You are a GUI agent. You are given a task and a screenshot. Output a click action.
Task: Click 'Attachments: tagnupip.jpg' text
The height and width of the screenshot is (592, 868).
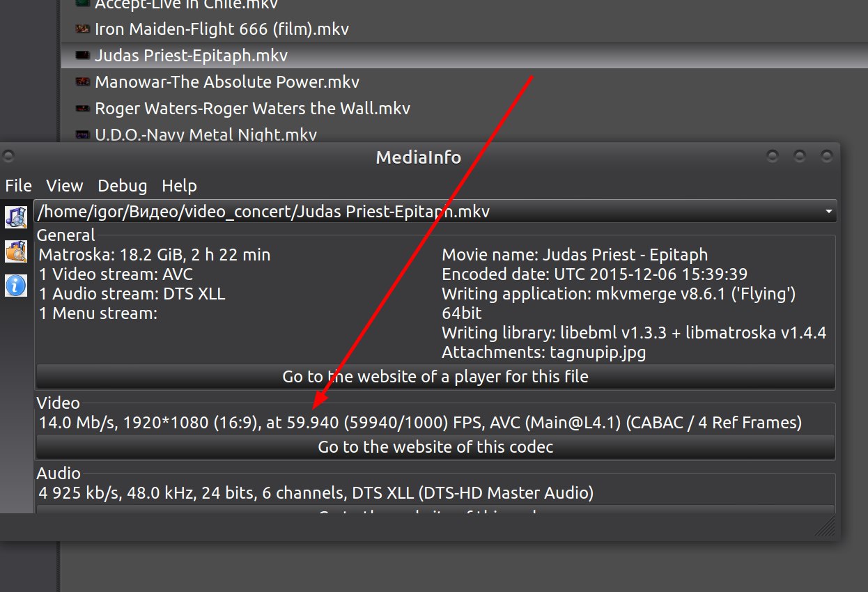coord(544,352)
